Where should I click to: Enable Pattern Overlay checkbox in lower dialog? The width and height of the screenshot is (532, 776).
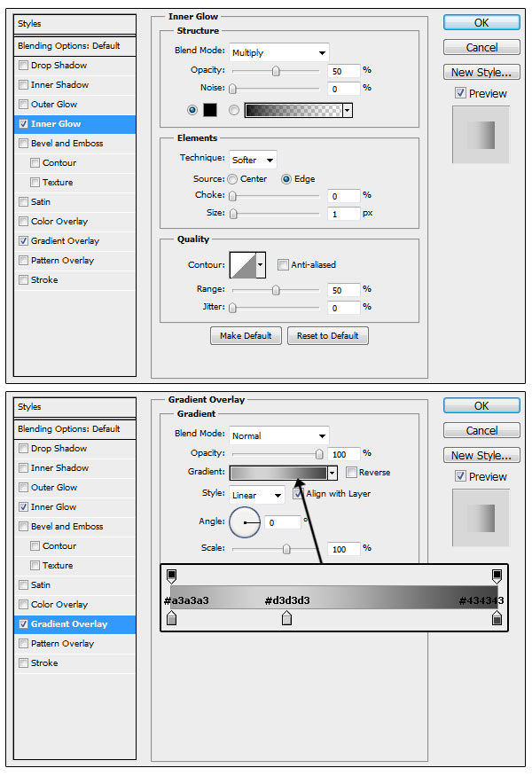coord(23,643)
